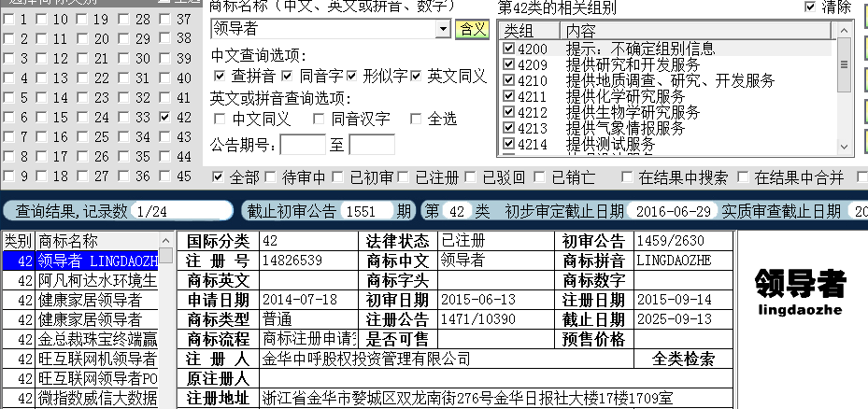Check the class 9 checkbox
This screenshot has height=409, width=868.
8,176
